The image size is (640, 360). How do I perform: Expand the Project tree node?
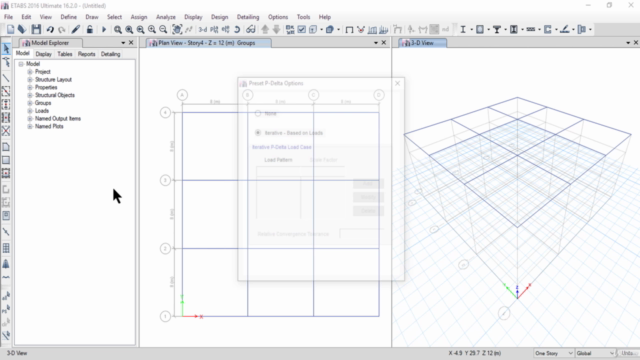click(x=30, y=72)
